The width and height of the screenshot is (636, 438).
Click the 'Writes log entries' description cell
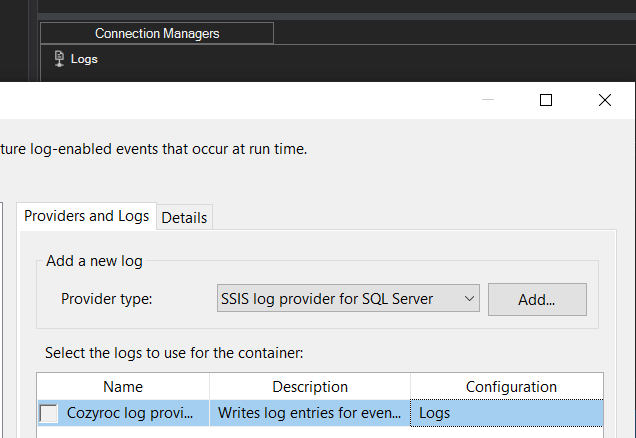pos(309,413)
